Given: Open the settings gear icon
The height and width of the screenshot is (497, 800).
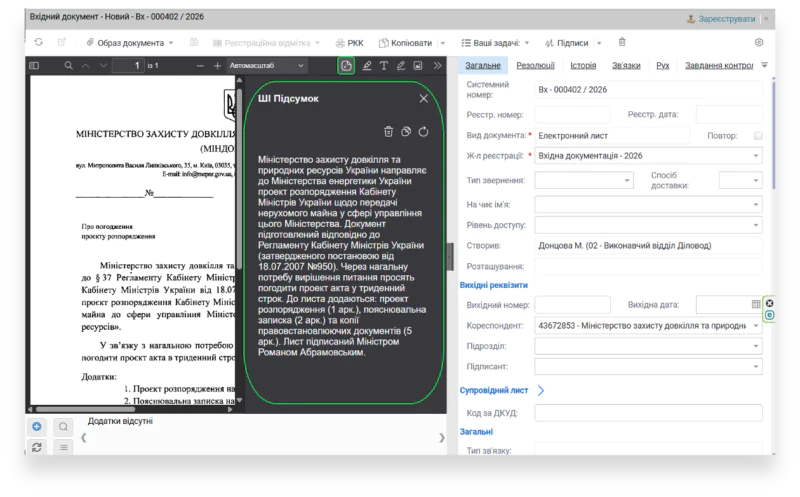Looking at the screenshot, I should pyautogui.click(x=759, y=42).
